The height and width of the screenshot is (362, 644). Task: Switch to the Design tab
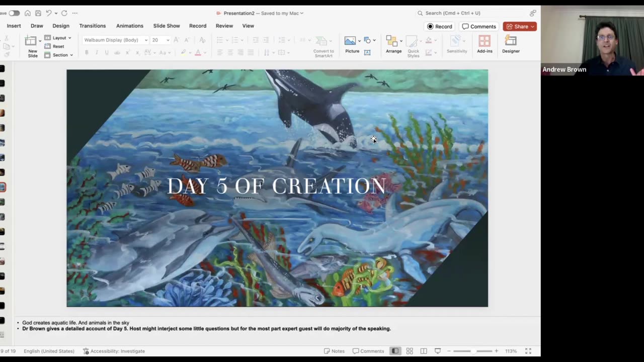click(x=61, y=26)
